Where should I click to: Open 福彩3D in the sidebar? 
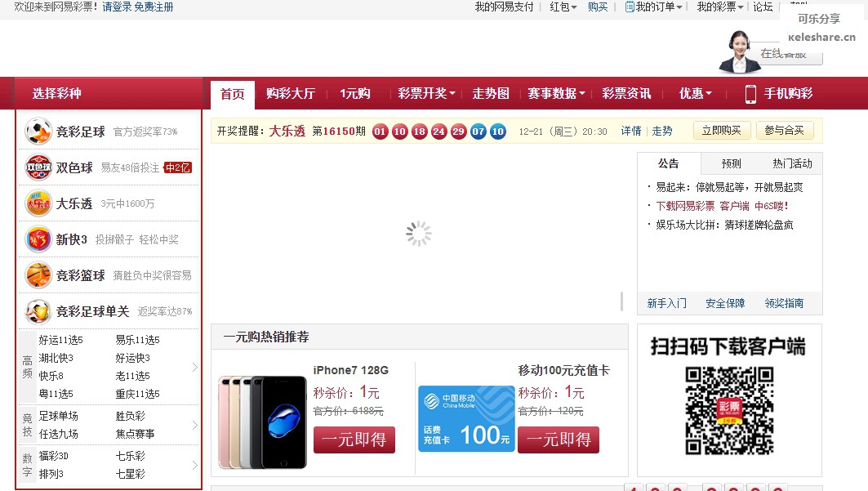[x=54, y=456]
